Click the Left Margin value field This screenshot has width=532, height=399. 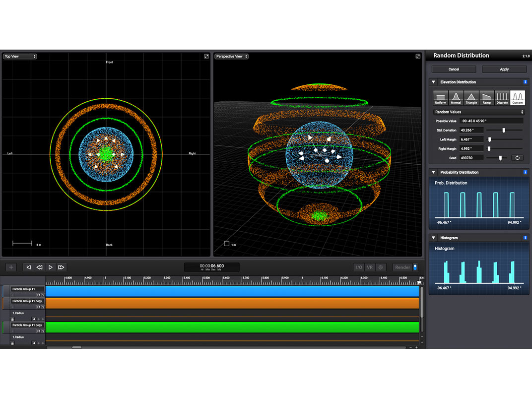pos(471,139)
